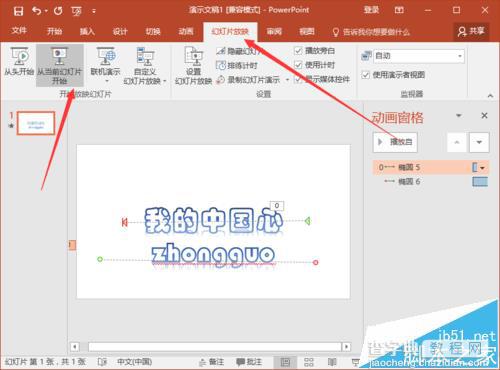The image size is (500, 370).
Task: Open 设置幻灯片放映 setup dialog
Action: tap(193, 66)
